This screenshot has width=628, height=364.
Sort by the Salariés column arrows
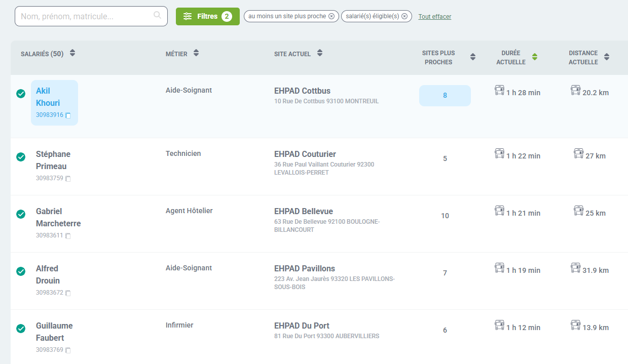72,53
